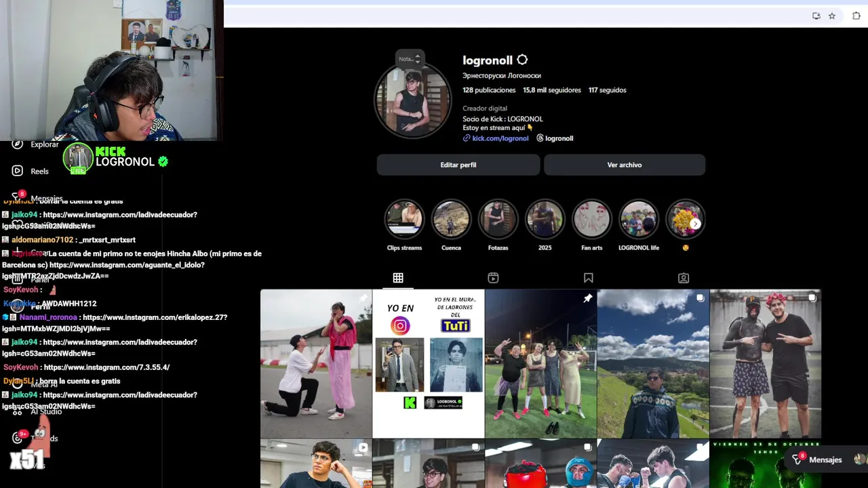Open the 2025 highlight
Viewport: 868px width, 488px height.
(x=545, y=220)
